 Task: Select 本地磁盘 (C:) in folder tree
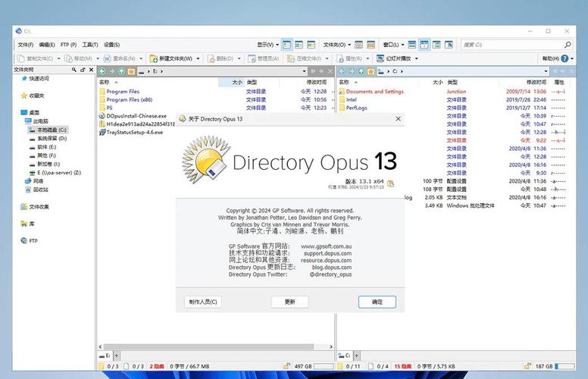[x=52, y=130]
